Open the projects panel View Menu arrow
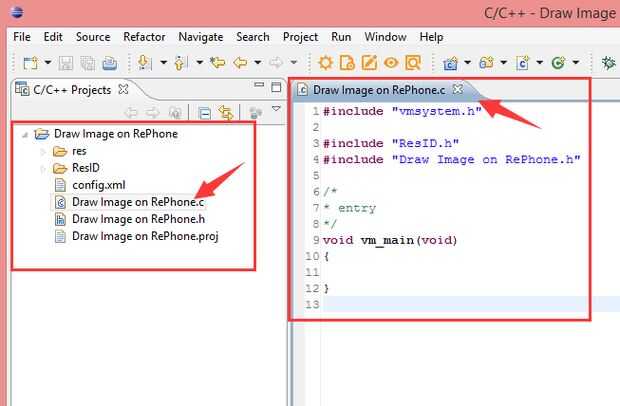The width and height of the screenshot is (620, 406). [x=276, y=109]
